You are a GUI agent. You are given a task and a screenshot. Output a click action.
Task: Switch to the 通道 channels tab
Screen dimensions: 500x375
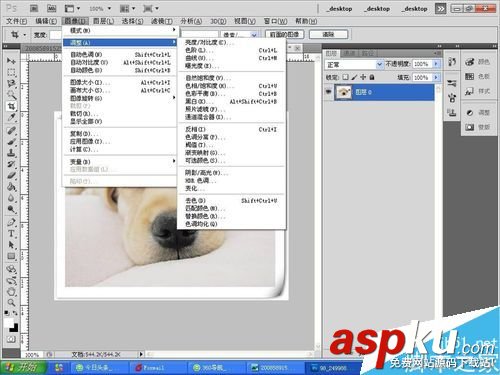click(x=349, y=53)
